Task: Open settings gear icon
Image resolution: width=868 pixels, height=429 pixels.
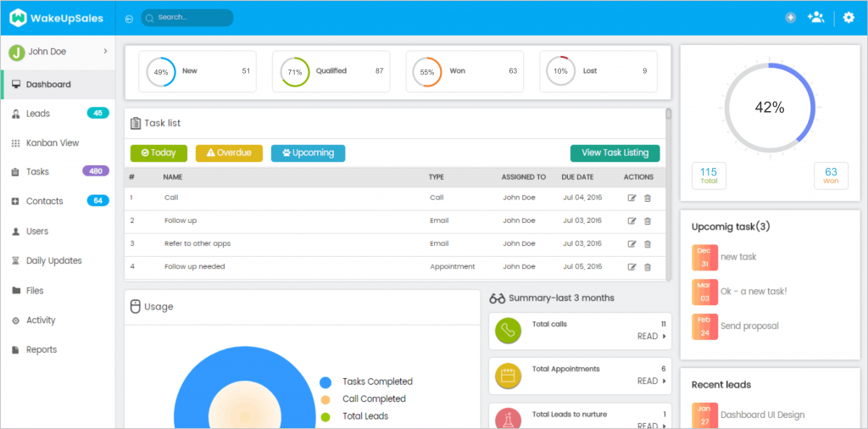Action: [x=849, y=18]
